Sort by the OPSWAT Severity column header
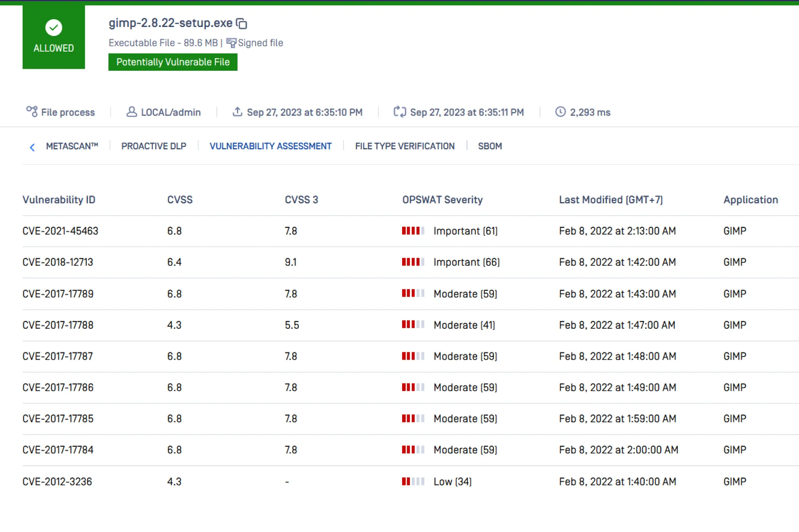Image resolution: width=799 pixels, height=532 pixels. coord(442,200)
